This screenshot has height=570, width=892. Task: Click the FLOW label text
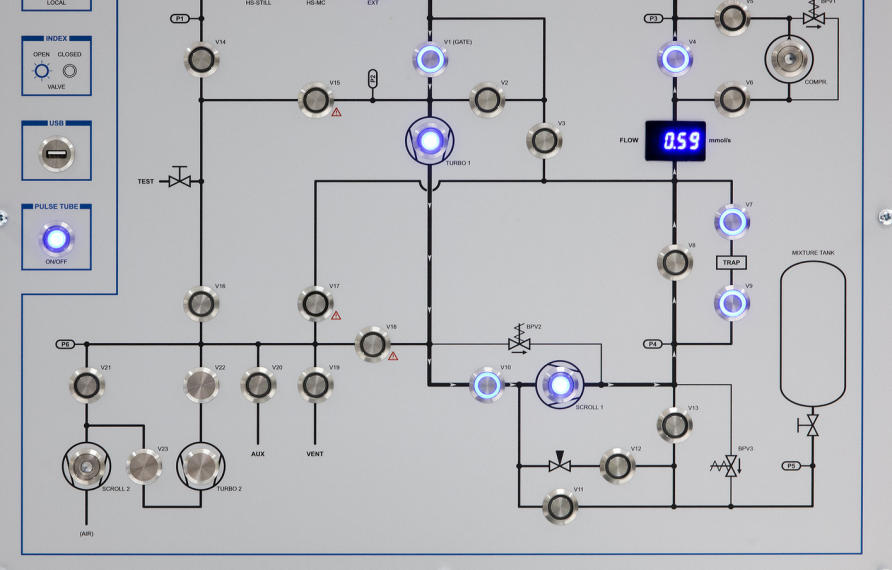click(629, 140)
